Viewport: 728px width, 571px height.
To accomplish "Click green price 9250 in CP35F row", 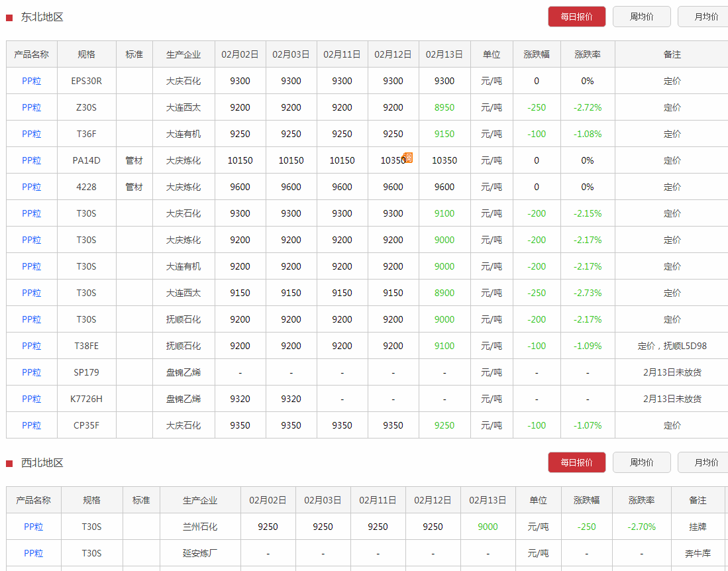I will click(444, 425).
